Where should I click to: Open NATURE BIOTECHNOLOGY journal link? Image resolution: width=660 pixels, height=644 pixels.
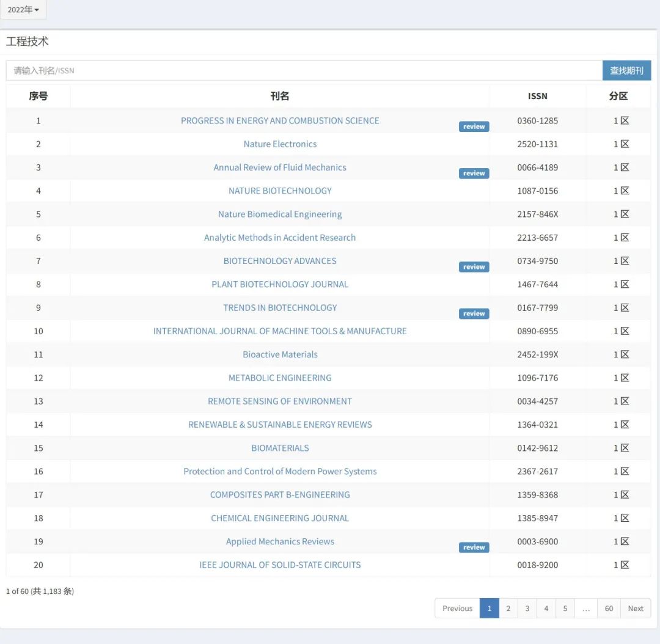point(280,191)
